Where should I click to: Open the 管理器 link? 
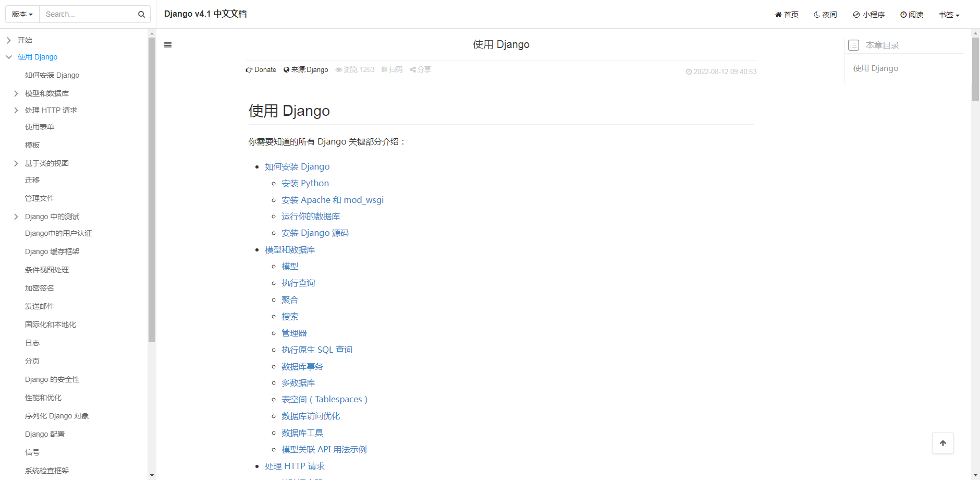click(294, 333)
